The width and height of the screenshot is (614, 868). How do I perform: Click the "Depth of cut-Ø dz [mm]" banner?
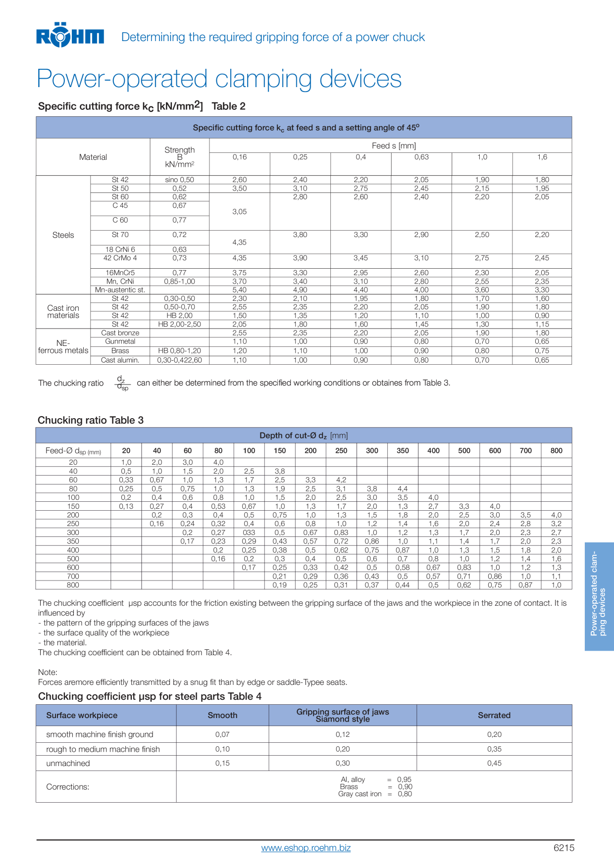(x=304, y=435)
